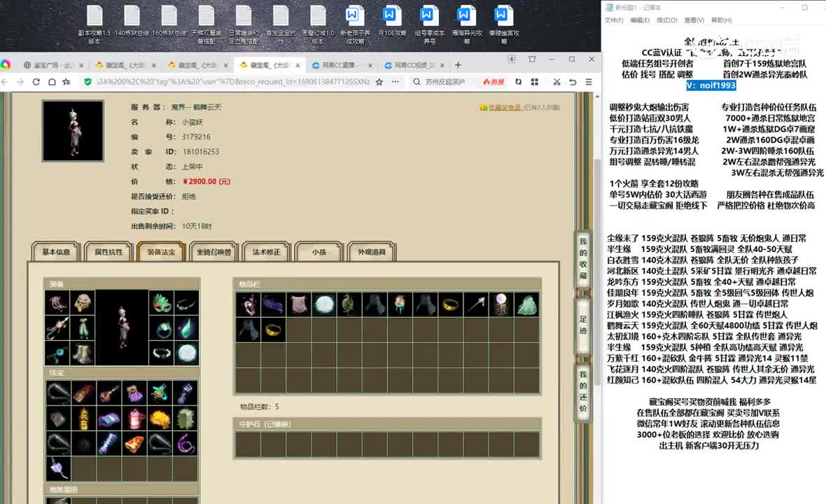Select the gold ring in second inventory row

click(274, 330)
